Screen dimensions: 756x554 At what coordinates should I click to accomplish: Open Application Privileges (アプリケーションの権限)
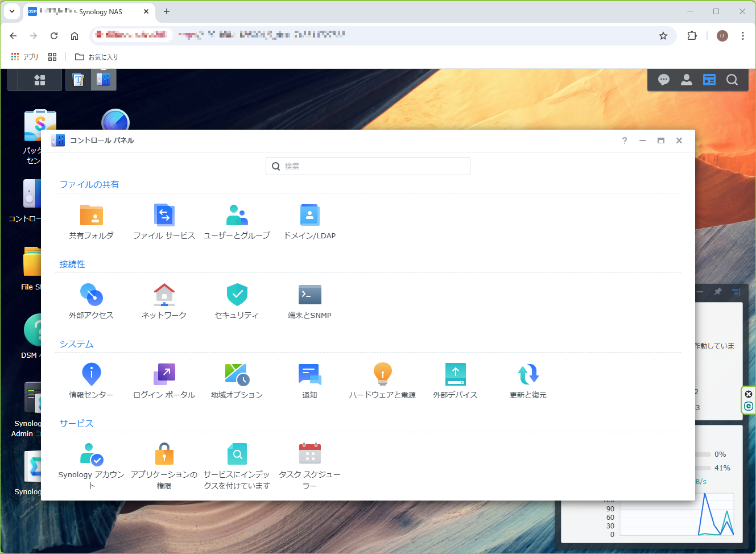tap(164, 466)
